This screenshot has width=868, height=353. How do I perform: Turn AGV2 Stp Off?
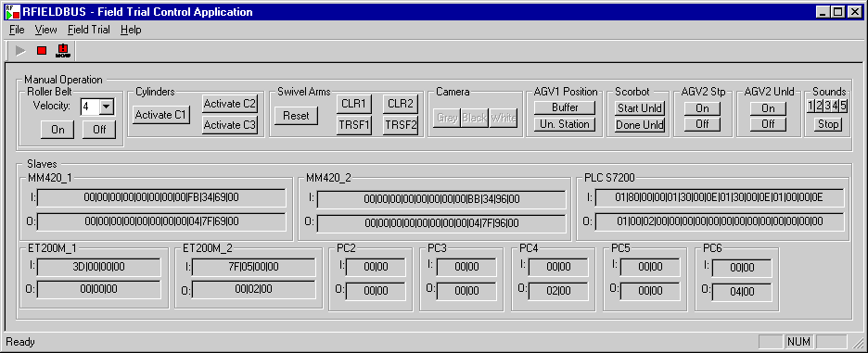click(x=702, y=124)
